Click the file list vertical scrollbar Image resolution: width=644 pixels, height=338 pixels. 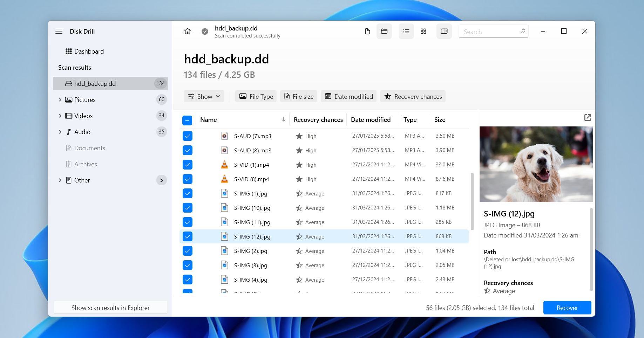[472, 201]
